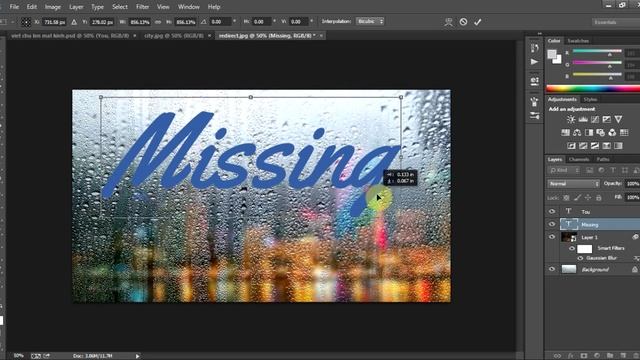Open the Layer menu

(x=76, y=7)
